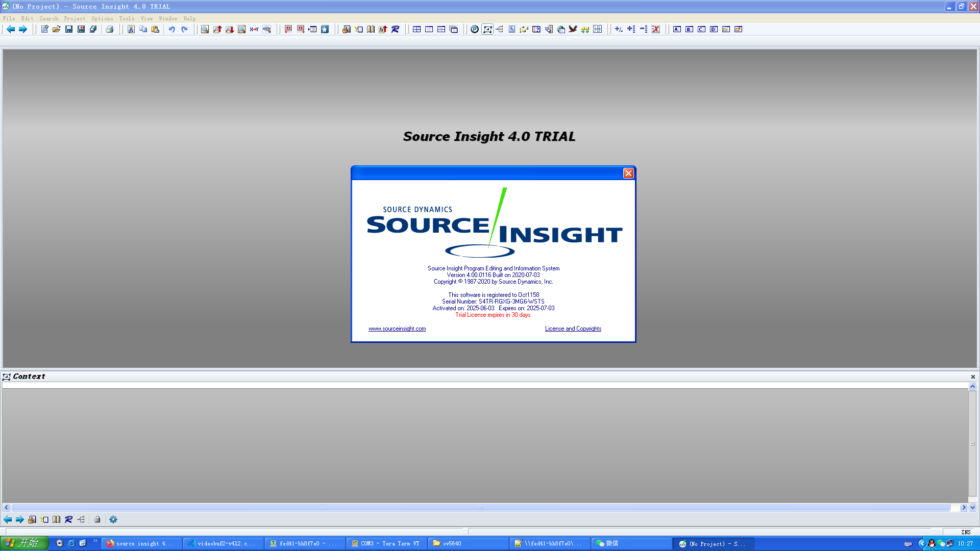This screenshot has height=551, width=980.
Task: Toggle the Relation window tree icon
Action: [x=500, y=29]
